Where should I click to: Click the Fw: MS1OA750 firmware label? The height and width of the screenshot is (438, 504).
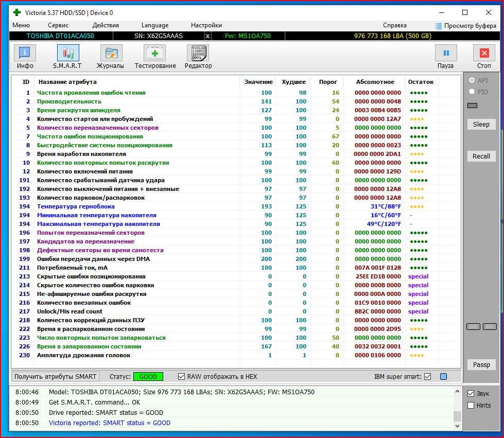(248, 36)
